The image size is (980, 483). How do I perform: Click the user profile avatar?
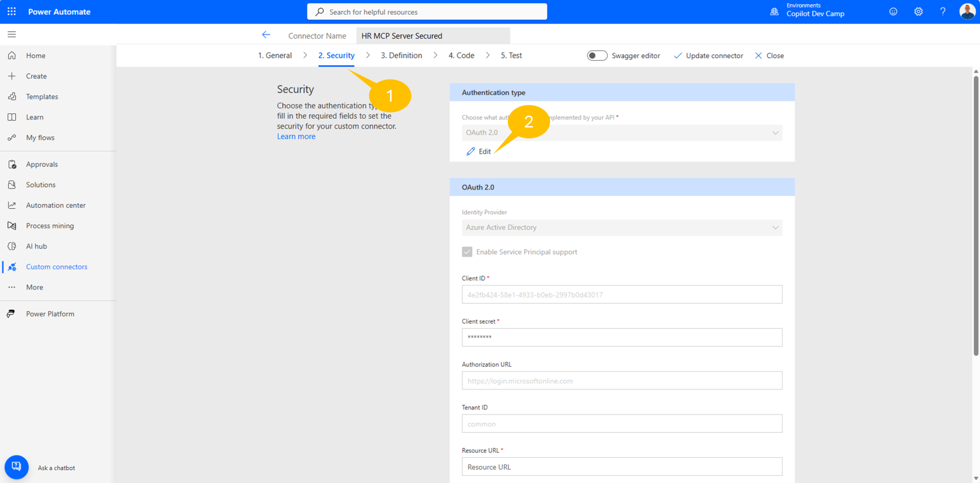click(x=967, y=12)
